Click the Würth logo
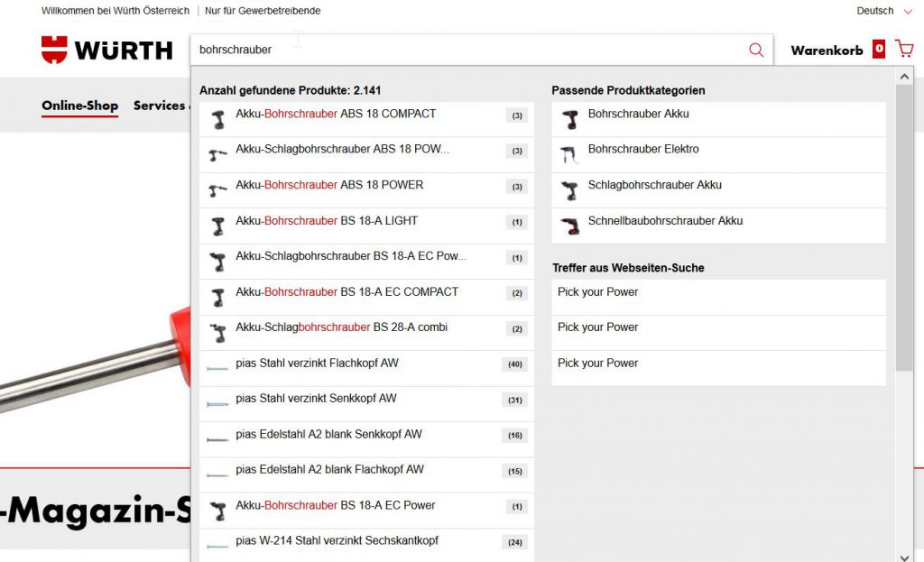The height and width of the screenshot is (562, 924). pos(106,50)
